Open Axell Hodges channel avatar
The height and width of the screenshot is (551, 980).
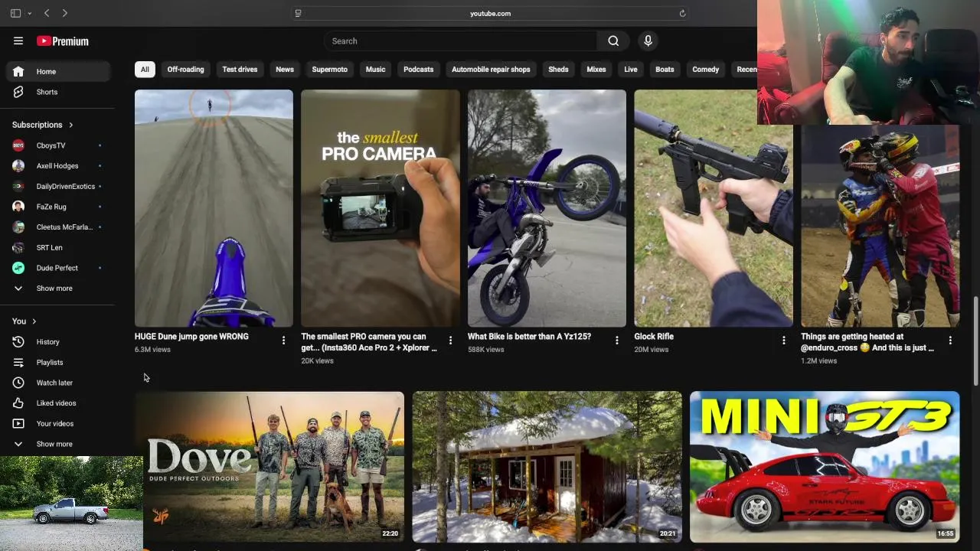click(x=18, y=165)
